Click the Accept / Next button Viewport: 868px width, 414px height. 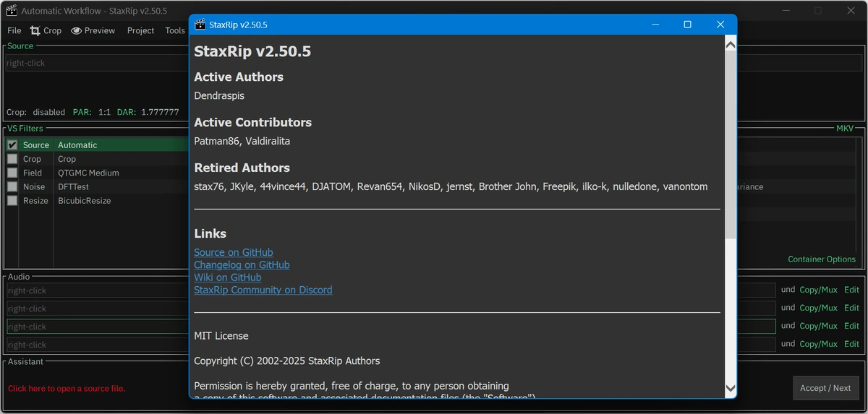point(825,388)
